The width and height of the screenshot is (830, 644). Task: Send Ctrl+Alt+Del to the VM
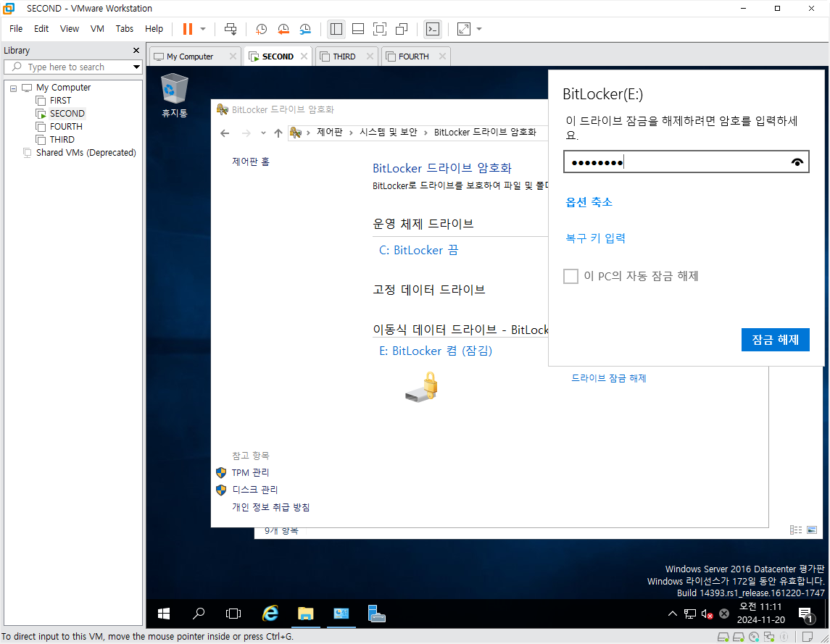[x=231, y=29]
